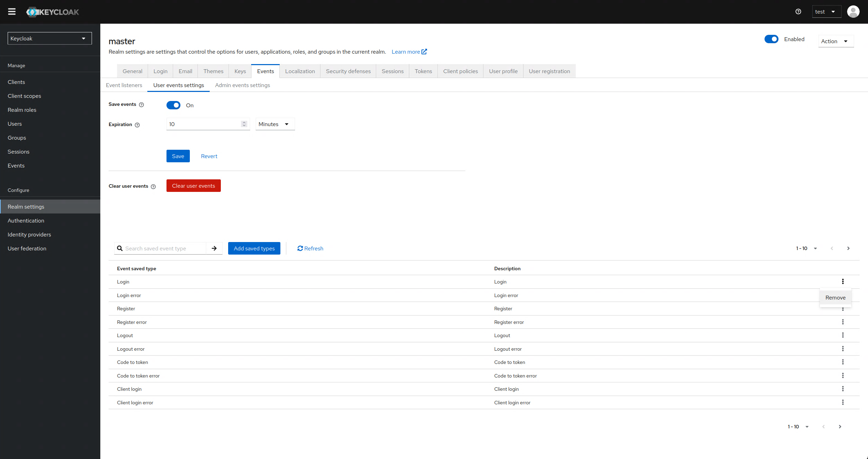The height and width of the screenshot is (459, 868).
Task: Click the search arrow submit icon
Action: pos(214,248)
